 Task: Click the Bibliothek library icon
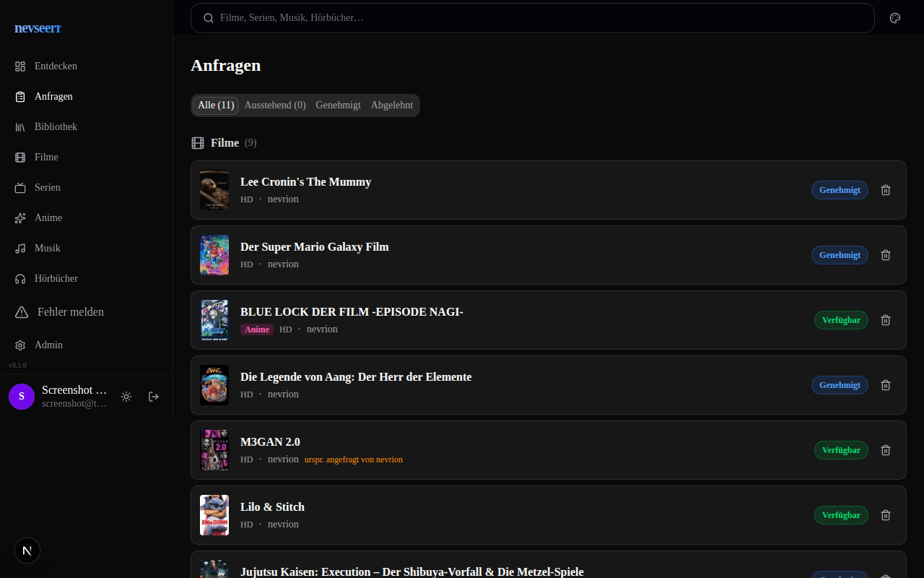click(20, 127)
